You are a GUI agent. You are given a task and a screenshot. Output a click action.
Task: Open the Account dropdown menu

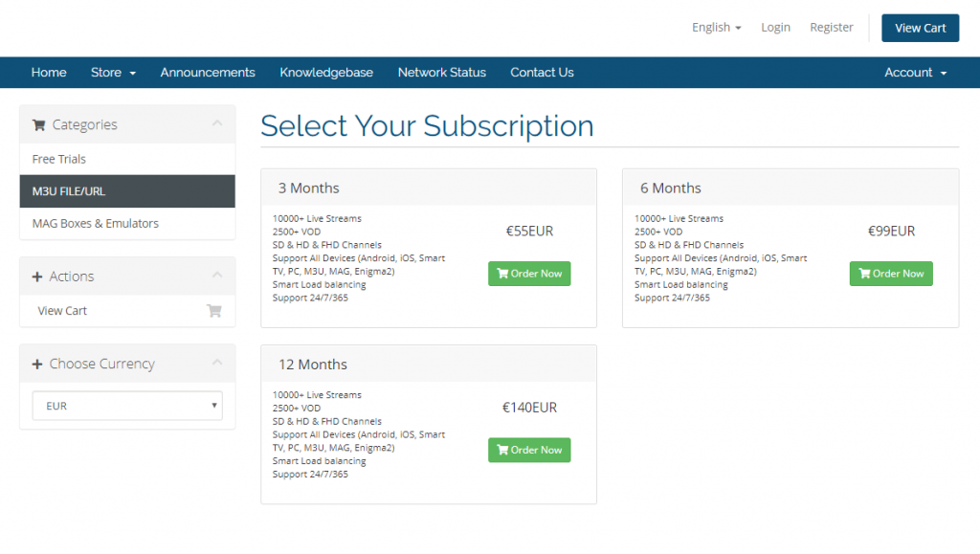tap(916, 73)
